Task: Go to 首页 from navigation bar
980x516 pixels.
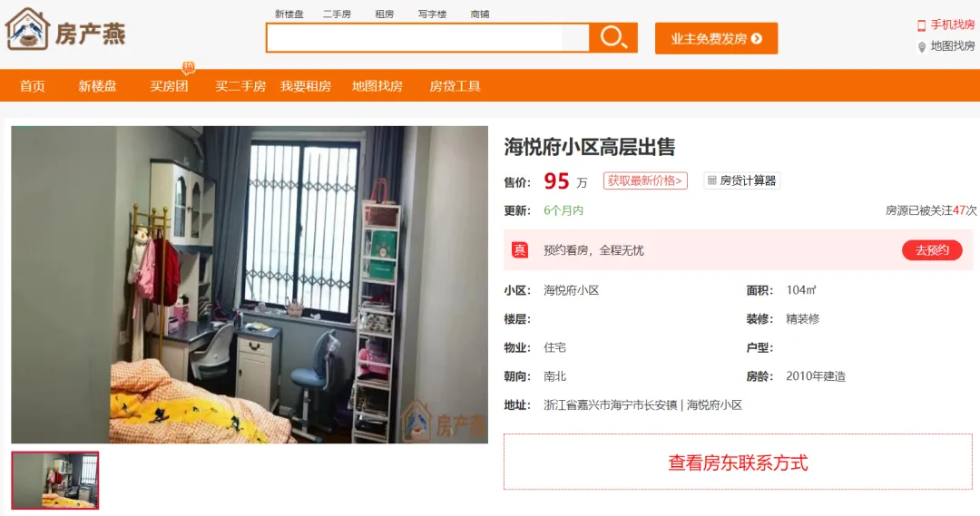Action: (33, 86)
